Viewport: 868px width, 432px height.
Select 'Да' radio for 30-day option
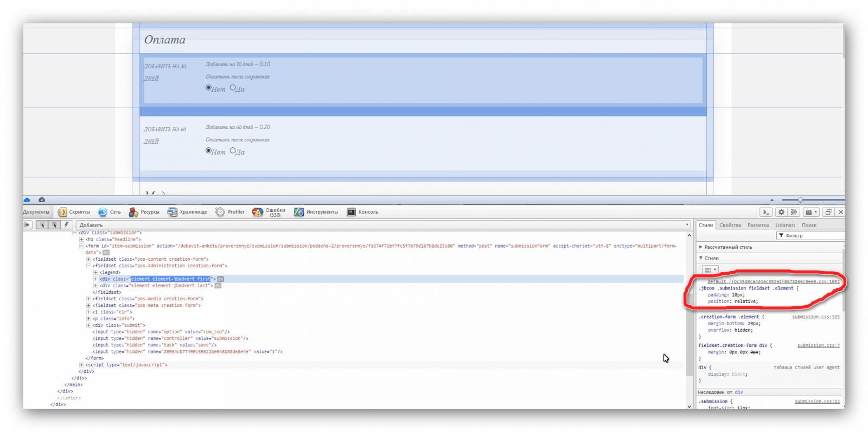click(x=233, y=88)
